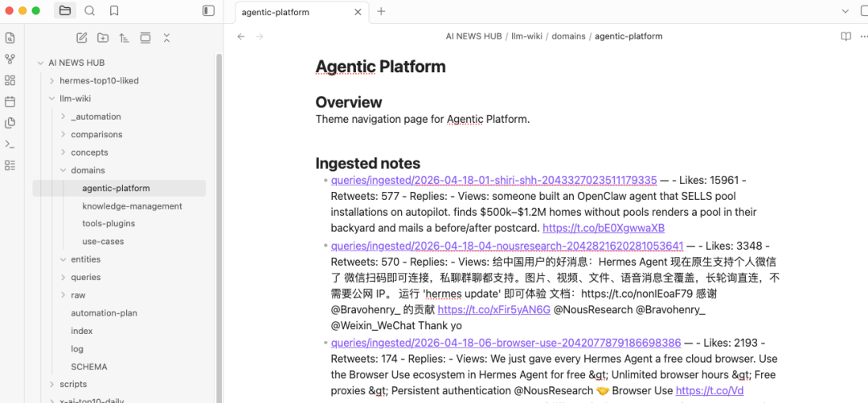Image resolution: width=868 pixels, height=403 pixels.
Task: Open tab list dropdown chevron
Action: [x=845, y=11]
